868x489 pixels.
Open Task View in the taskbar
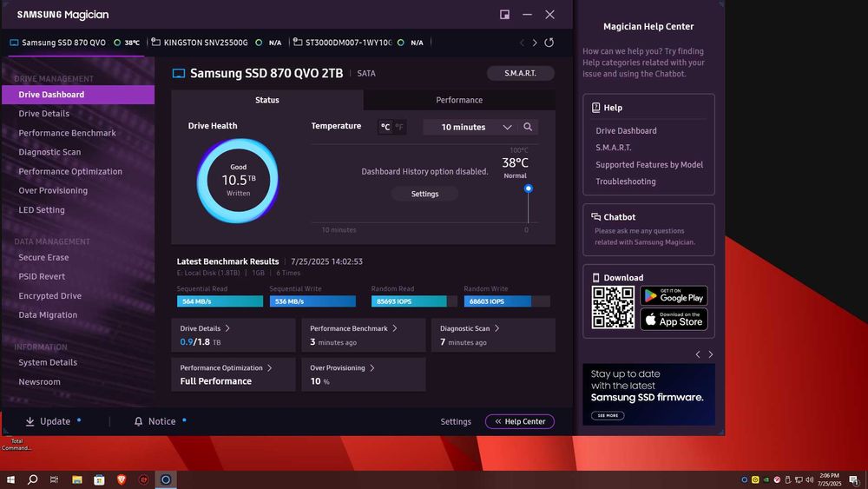pos(54,479)
